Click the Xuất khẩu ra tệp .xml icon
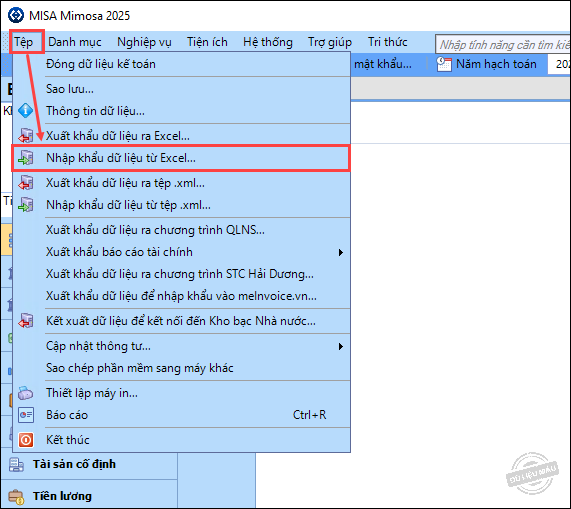 pos(26,183)
